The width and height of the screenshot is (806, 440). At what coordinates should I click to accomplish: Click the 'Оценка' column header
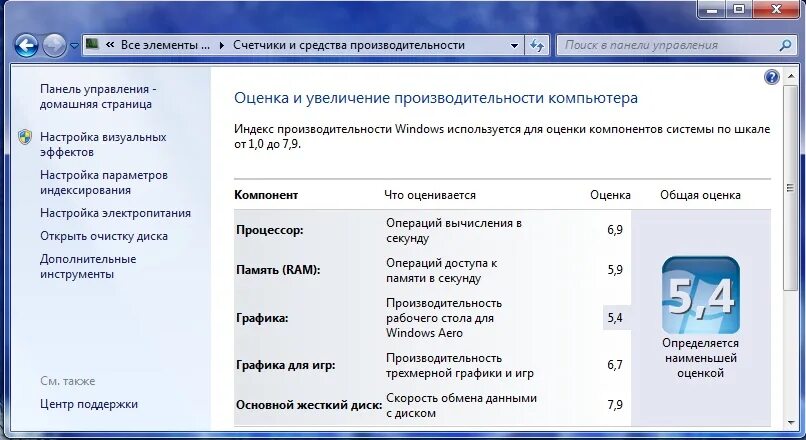pyautogui.click(x=610, y=195)
